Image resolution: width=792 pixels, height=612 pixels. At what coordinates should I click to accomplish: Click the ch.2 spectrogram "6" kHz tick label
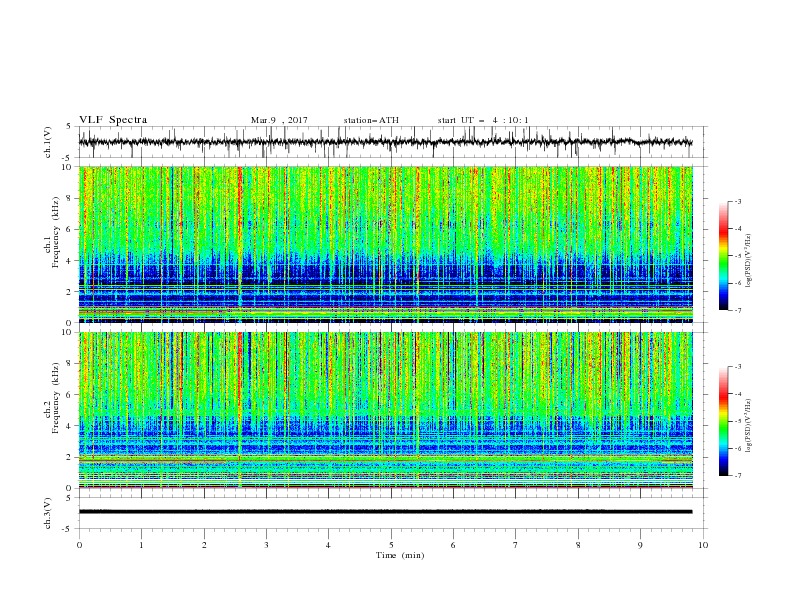click(x=70, y=395)
